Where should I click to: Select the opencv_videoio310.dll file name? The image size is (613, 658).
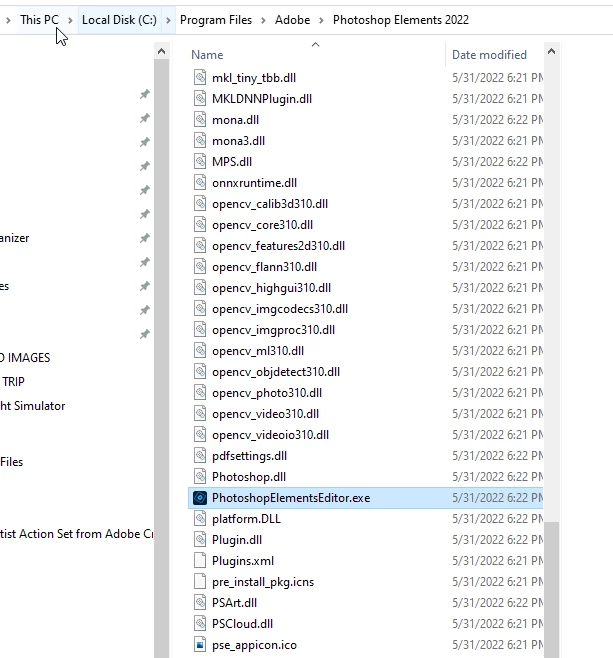[271, 435]
